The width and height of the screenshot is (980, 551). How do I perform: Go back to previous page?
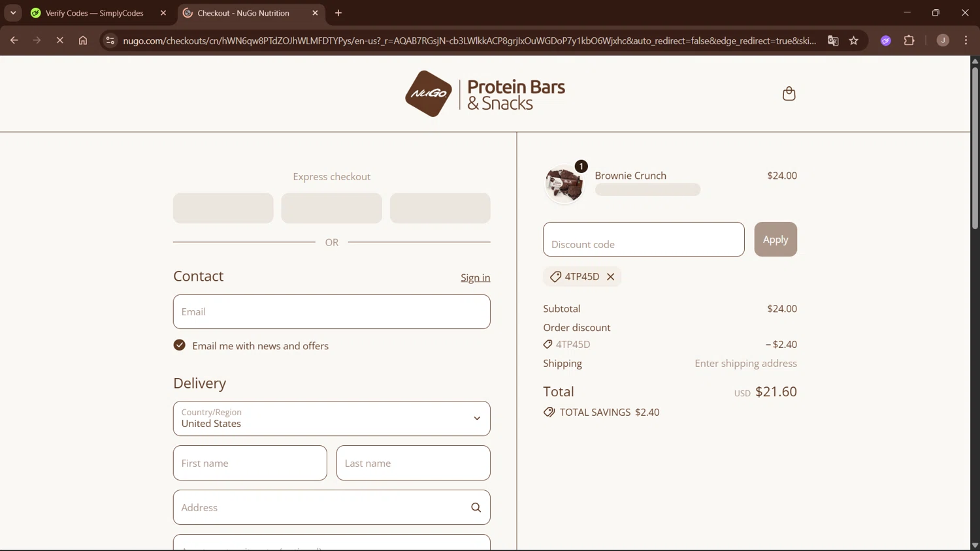click(x=14, y=40)
